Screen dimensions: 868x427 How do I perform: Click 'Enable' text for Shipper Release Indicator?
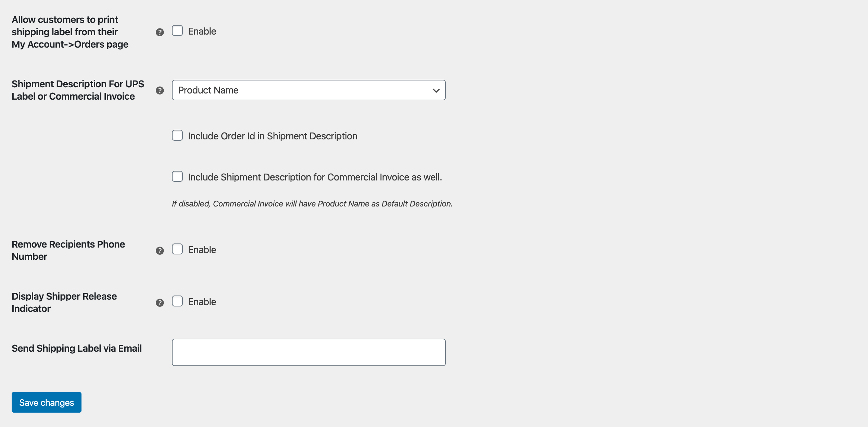point(202,302)
